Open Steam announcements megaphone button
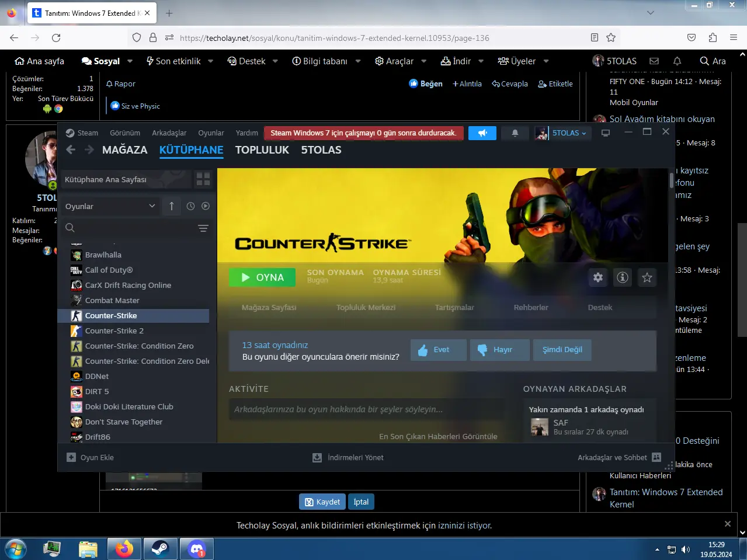This screenshot has width=747, height=560. click(482, 133)
